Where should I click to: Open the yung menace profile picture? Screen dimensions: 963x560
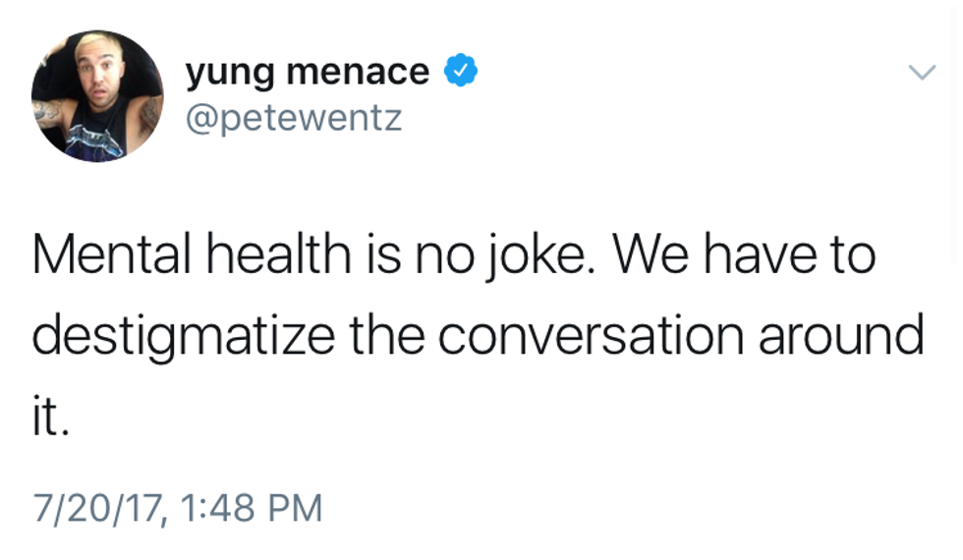pos(97,95)
